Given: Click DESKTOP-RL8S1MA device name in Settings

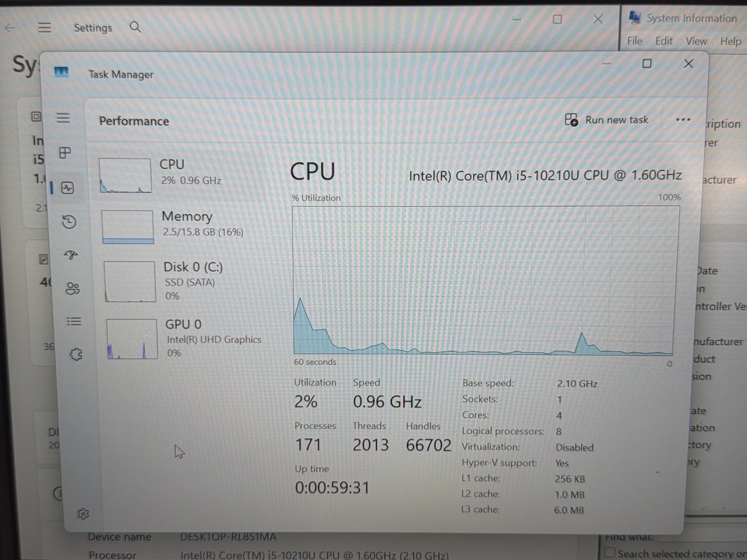Looking at the screenshot, I should tap(228, 537).
